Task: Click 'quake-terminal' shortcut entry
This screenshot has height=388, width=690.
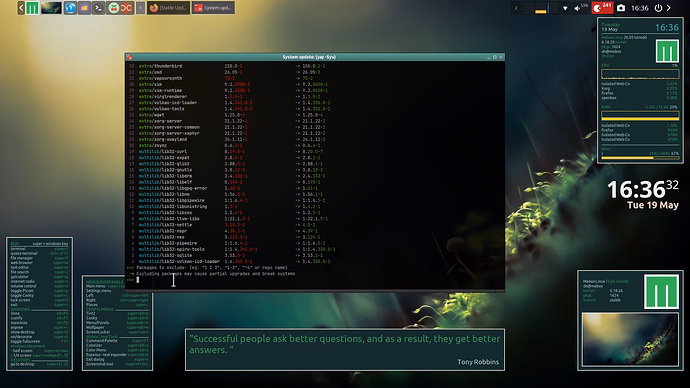Action: click(24, 253)
